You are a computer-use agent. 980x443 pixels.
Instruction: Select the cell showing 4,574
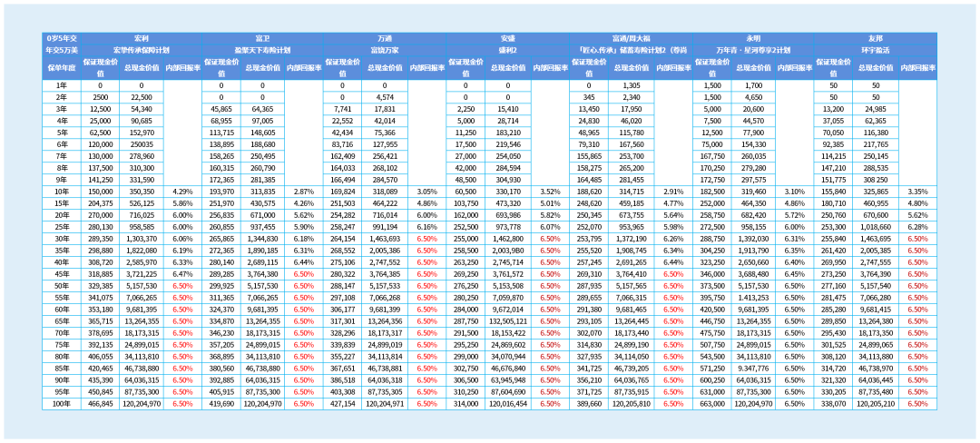[x=385, y=95]
